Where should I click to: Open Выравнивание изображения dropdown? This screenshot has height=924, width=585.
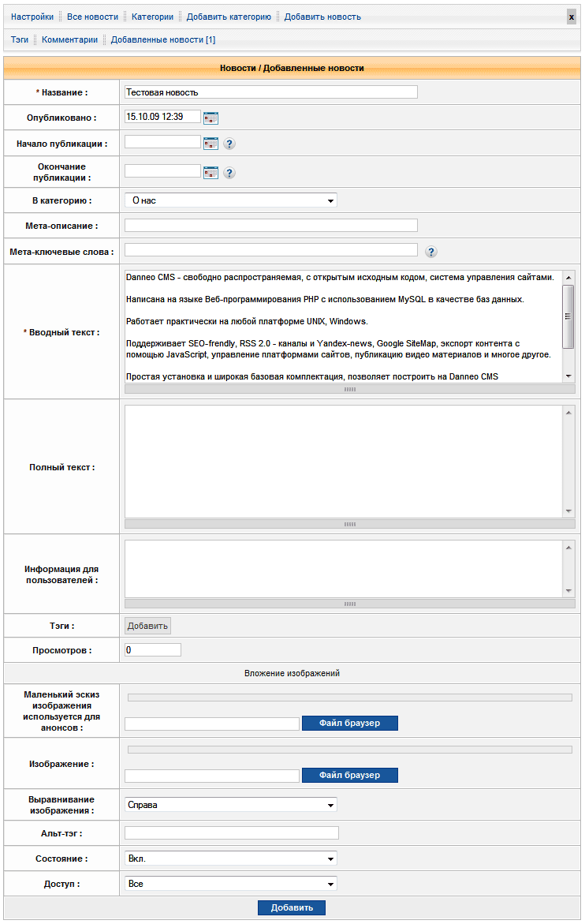[x=230, y=805]
